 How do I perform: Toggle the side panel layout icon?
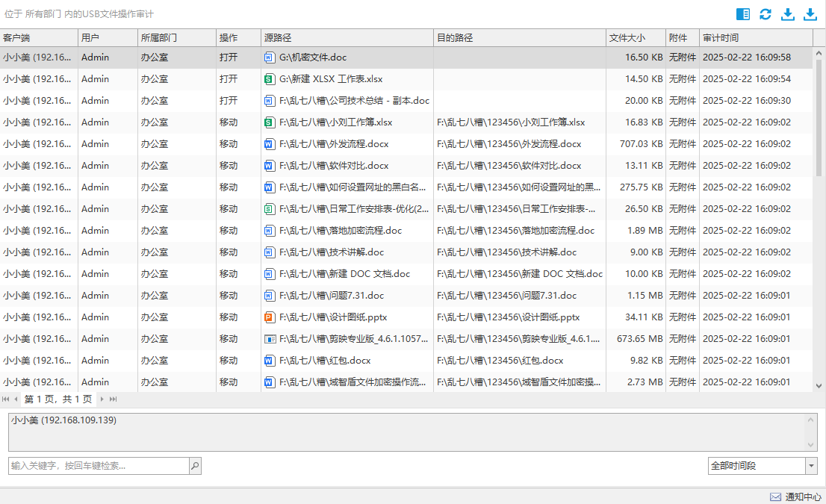(742, 14)
